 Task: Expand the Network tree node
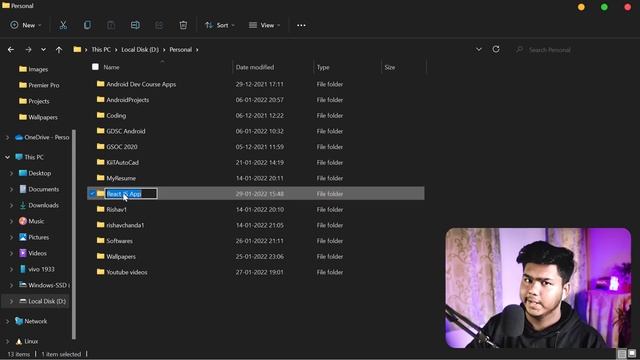click(x=7, y=322)
